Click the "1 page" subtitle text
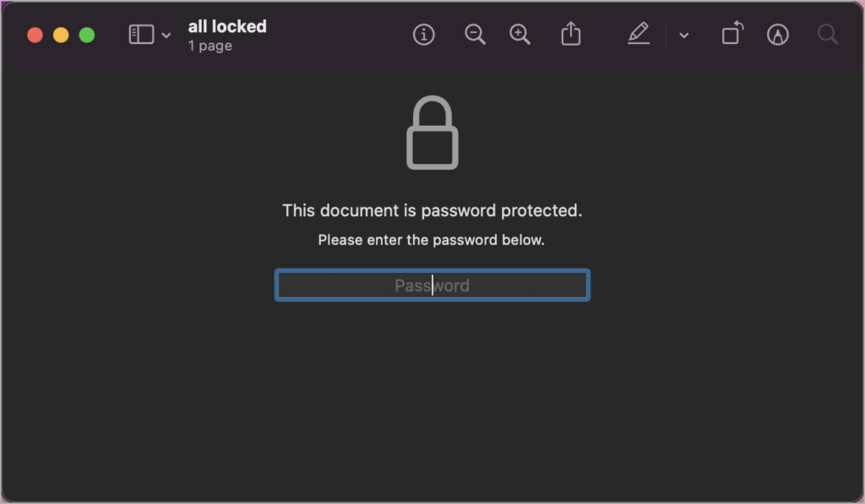 pyautogui.click(x=210, y=46)
